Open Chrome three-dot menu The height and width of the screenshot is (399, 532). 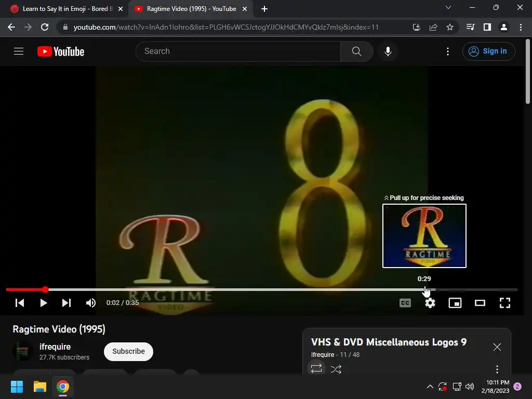(521, 27)
